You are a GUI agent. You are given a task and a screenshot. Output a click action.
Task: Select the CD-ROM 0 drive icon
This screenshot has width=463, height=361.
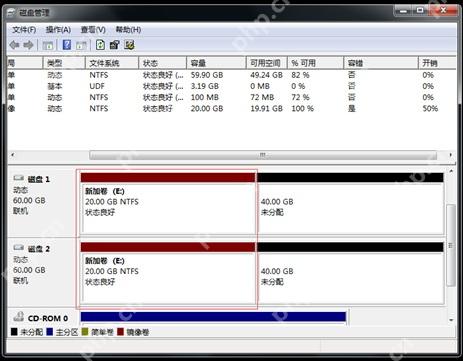click(19, 317)
